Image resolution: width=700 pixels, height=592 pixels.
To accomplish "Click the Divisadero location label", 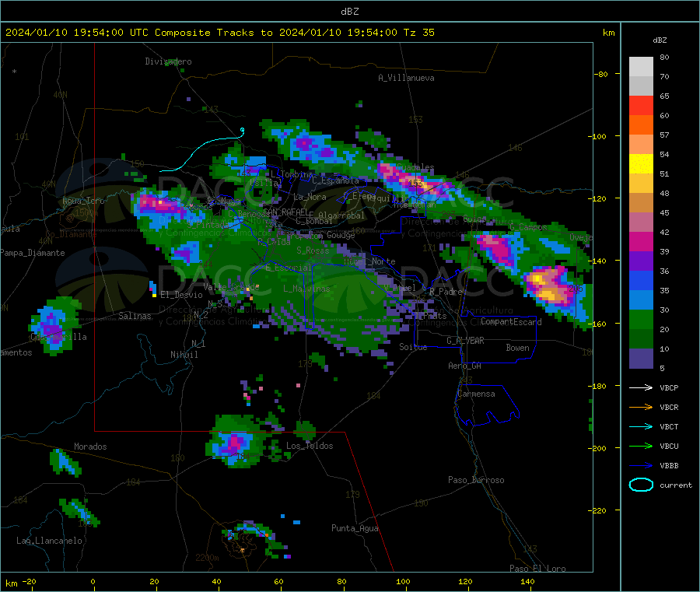I will [x=168, y=61].
